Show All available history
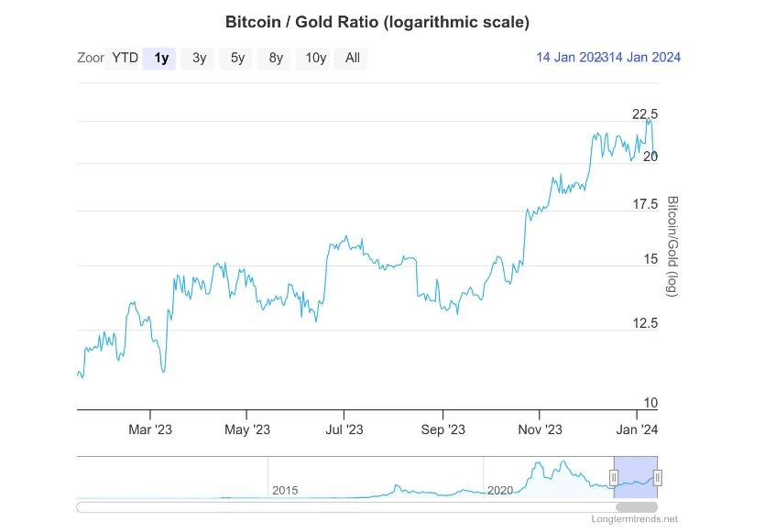Screen dimensions: 765x532 (351, 58)
